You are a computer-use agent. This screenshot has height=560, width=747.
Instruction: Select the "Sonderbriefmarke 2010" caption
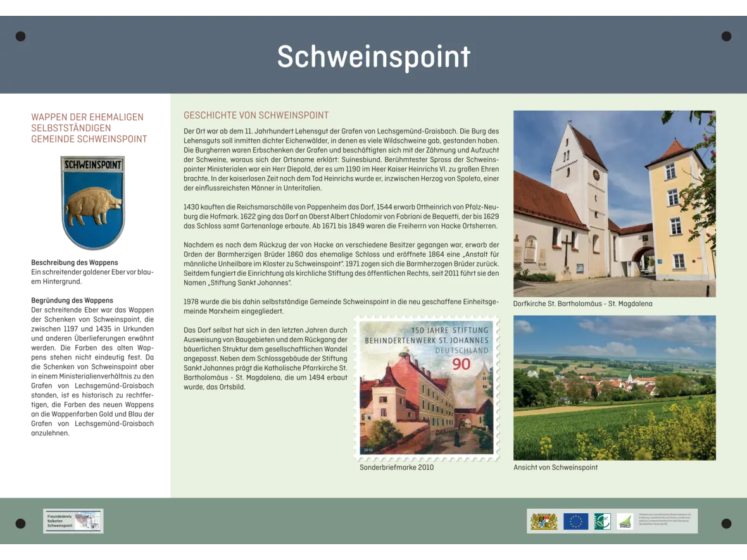coord(396,467)
